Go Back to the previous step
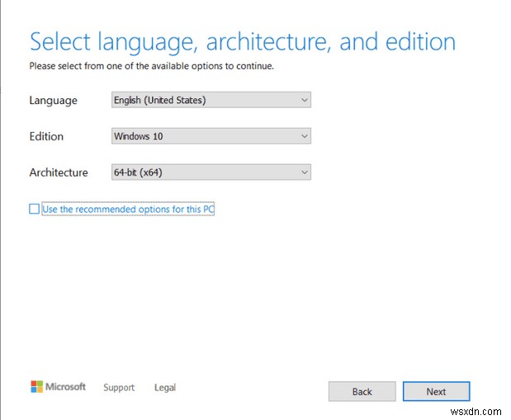 pos(362,391)
